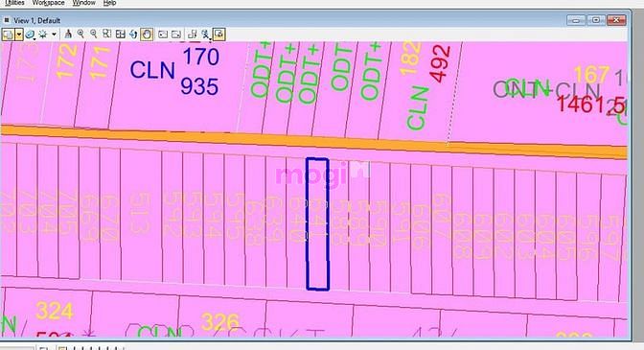644x350 pixels.
Task: Click the View Previous icon
Action: pos(163,35)
